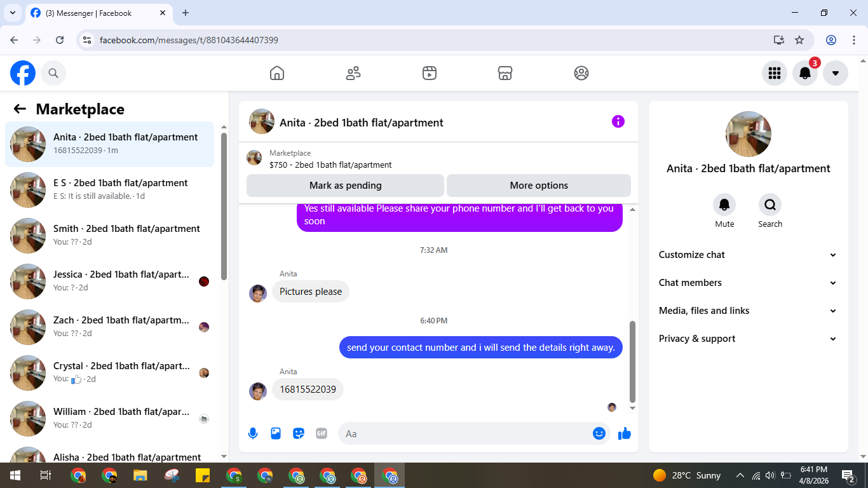Expand Chat members section

coord(748,283)
